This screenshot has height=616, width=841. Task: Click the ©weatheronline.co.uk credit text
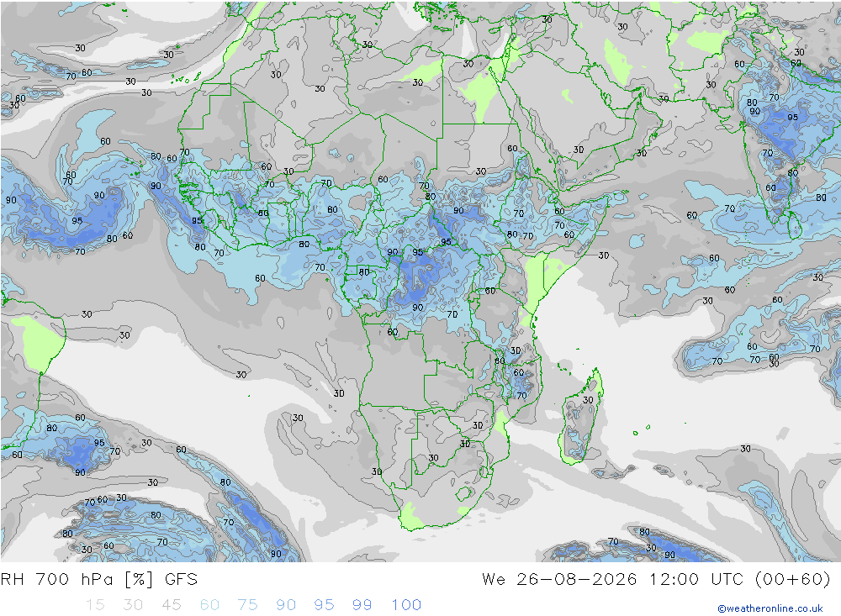(x=770, y=608)
